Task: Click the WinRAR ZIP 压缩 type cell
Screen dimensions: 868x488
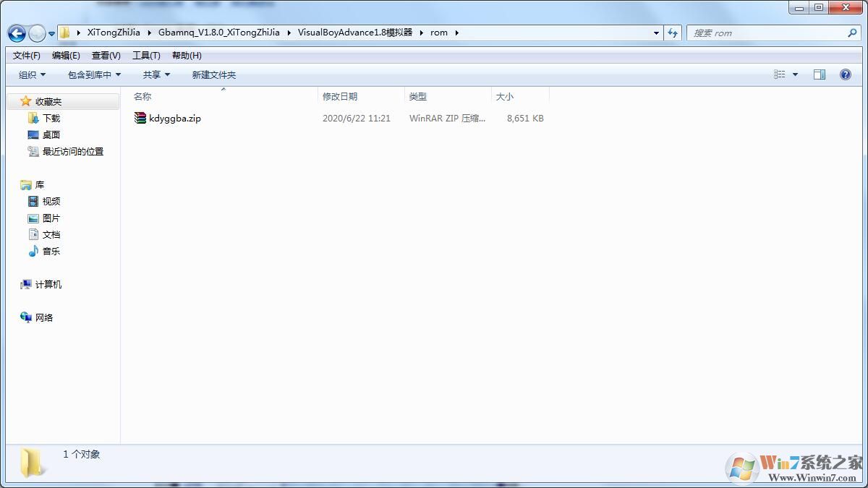Action: tap(448, 118)
